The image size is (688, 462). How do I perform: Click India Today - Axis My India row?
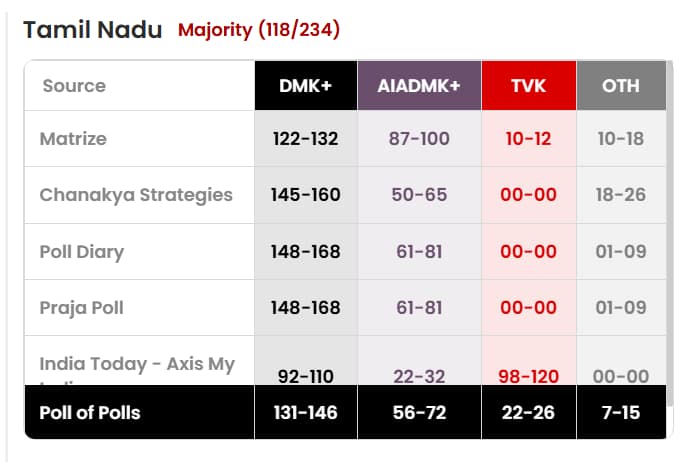(137, 364)
